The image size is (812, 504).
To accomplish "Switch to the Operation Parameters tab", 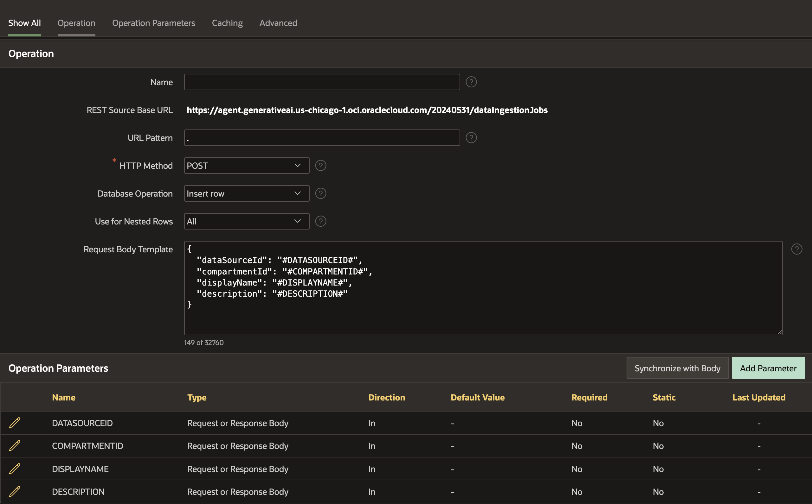I will pyautogui.click(x=153, y=23).
